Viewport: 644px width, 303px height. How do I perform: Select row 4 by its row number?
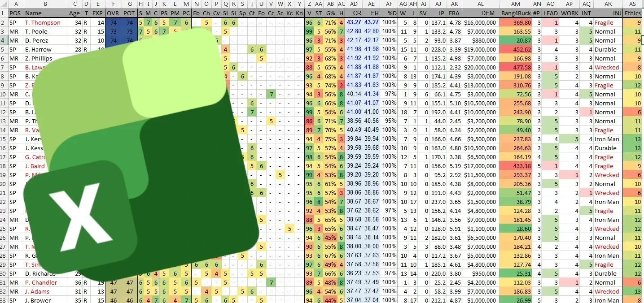(4, 40)
